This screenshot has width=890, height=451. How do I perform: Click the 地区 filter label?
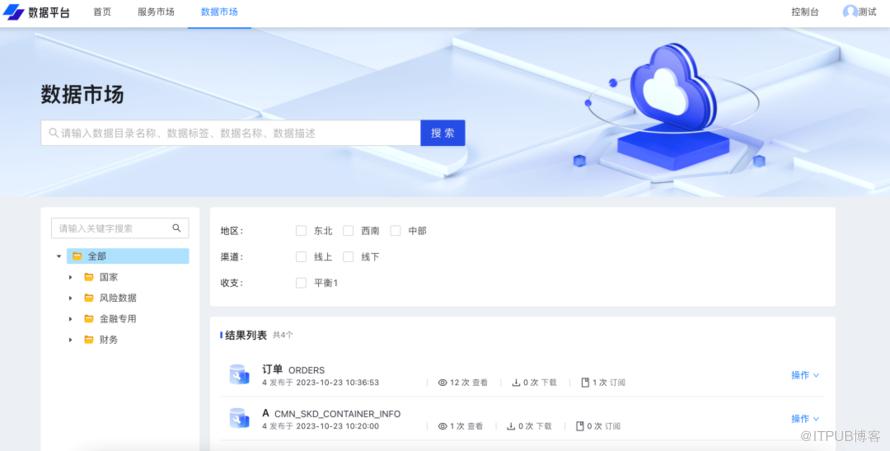point(232,231)
